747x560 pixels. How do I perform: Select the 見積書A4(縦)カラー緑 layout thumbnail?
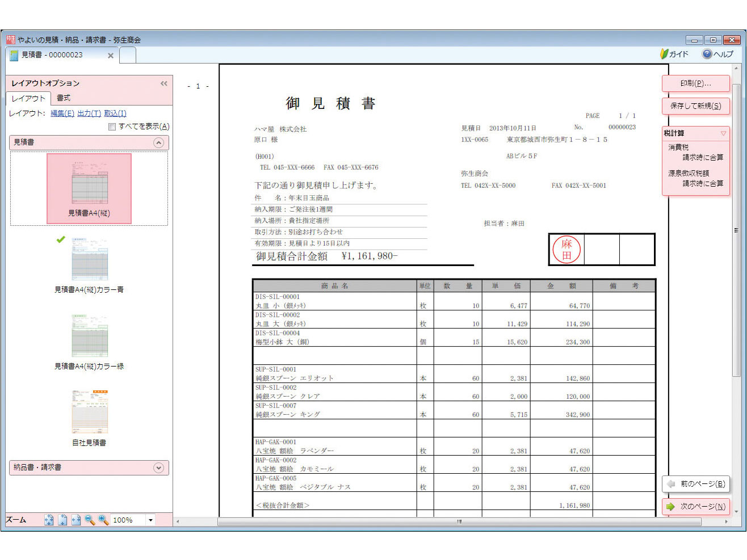click(x=89, y=342)
